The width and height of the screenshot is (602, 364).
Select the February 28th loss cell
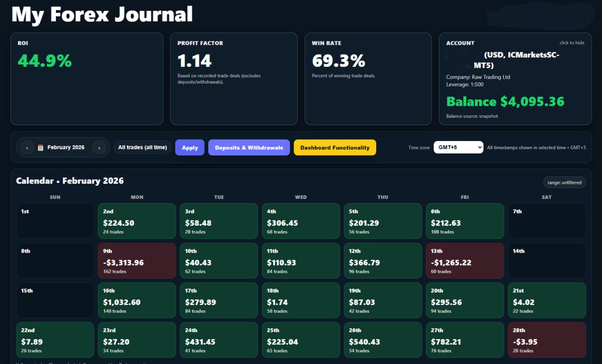coord(547,340)
